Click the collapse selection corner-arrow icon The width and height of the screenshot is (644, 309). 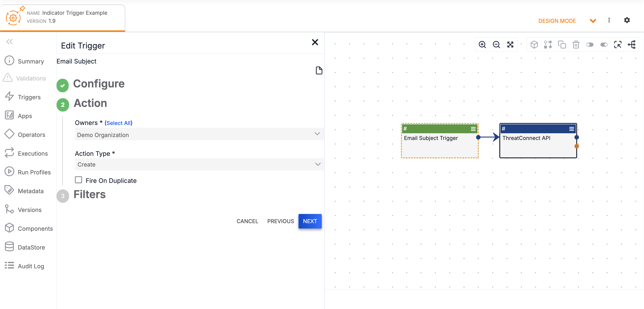[x=618, y=45]
